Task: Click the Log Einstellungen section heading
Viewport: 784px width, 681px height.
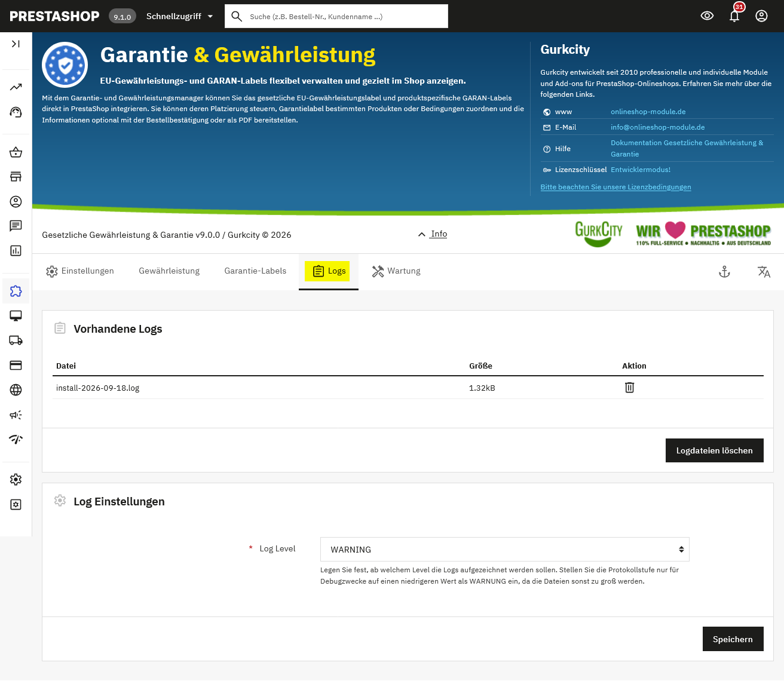Action: (x=119, y=502)
